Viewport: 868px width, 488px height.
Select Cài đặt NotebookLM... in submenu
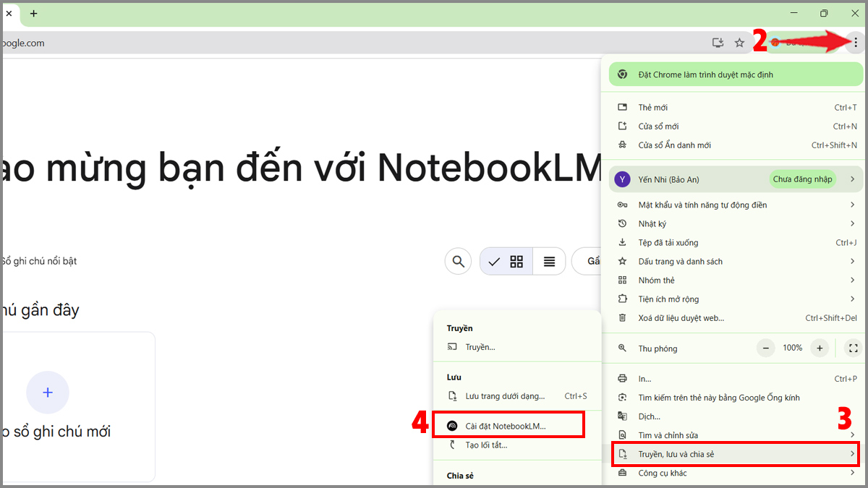pyautogui.click(x=517, y=426)
